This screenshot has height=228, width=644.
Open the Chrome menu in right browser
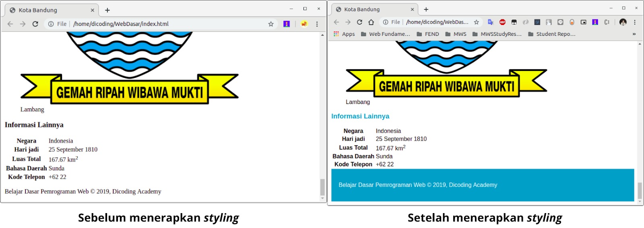(635, 22)
